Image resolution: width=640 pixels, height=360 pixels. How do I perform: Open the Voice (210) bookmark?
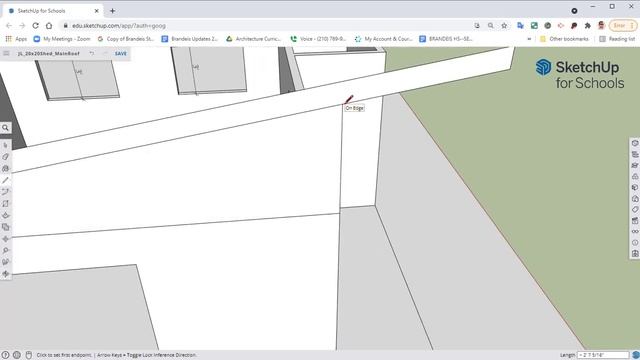(x=318, y=39)
